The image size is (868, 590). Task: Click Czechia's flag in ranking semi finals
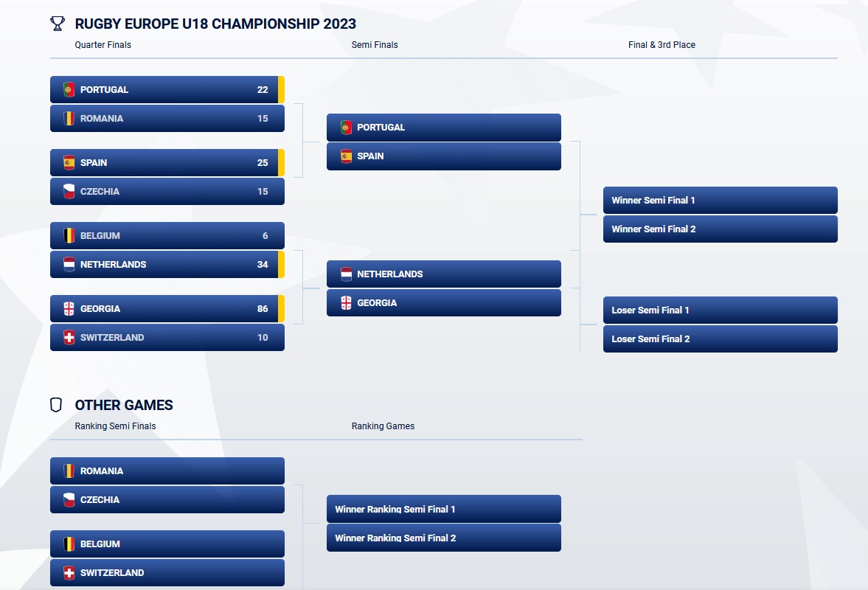(x=69, y=499)
